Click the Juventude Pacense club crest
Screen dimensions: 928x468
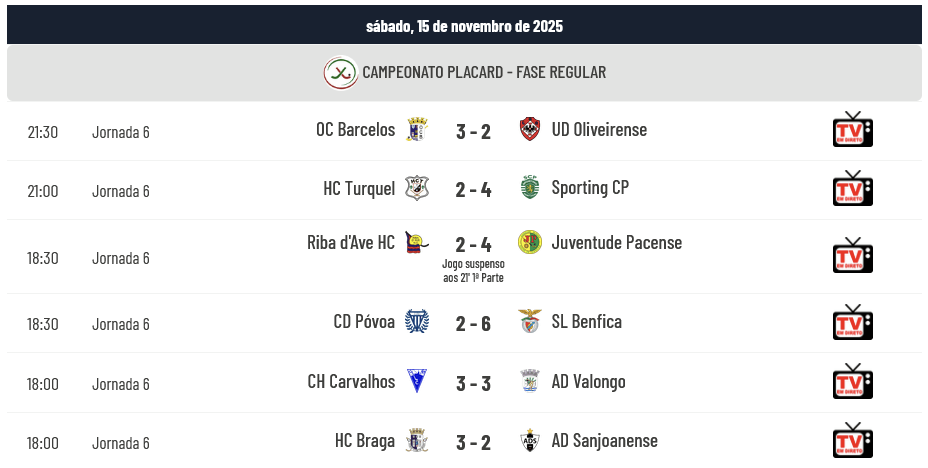[530, 243]
